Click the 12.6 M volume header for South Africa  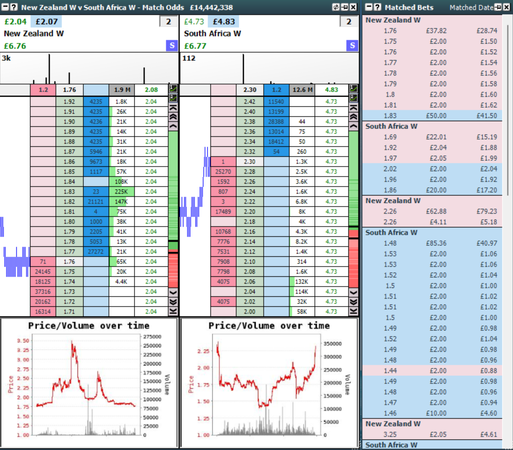(x=302, y=90)
